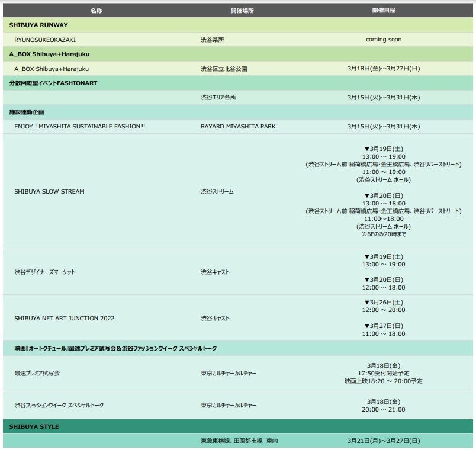Click the 渋谷区立北谷公園 venue cell
The width and height of the screenshot is (476, 450).
[x=224, y=69]
